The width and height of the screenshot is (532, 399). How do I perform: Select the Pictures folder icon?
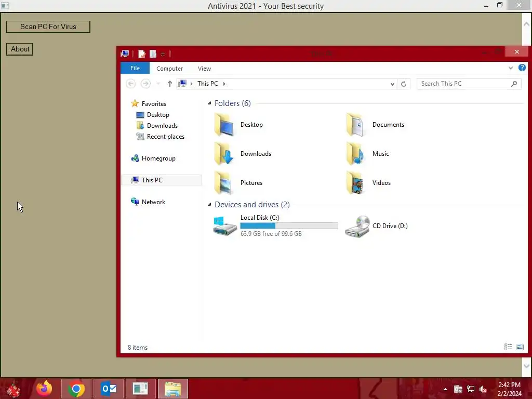click(224, 183)
